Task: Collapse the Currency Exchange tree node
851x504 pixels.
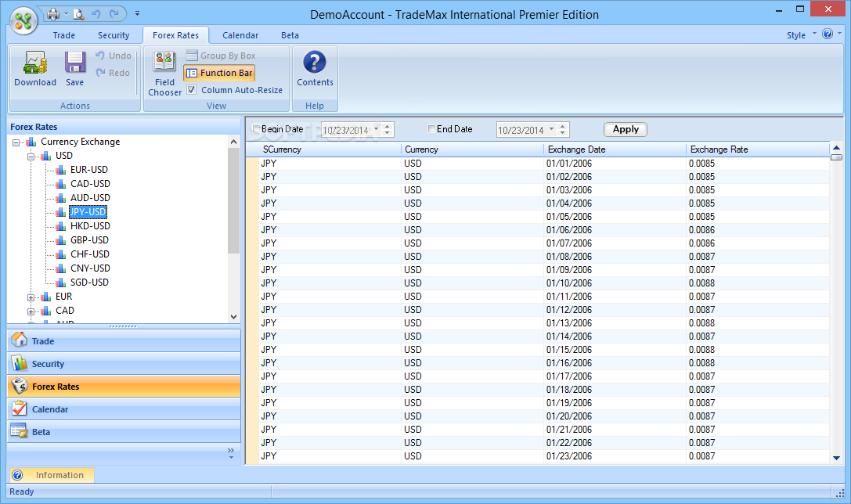Action: pos(16,142)
